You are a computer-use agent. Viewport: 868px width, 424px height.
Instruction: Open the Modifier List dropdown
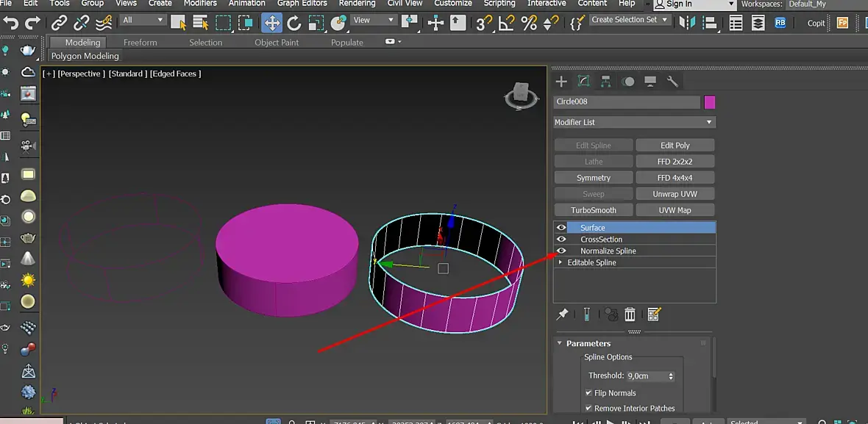[634, 122]
